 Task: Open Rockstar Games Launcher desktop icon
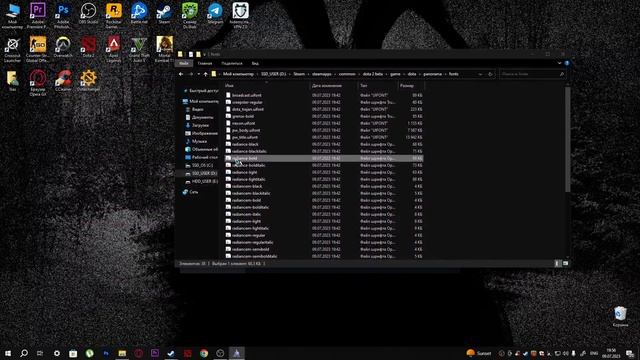113,16
